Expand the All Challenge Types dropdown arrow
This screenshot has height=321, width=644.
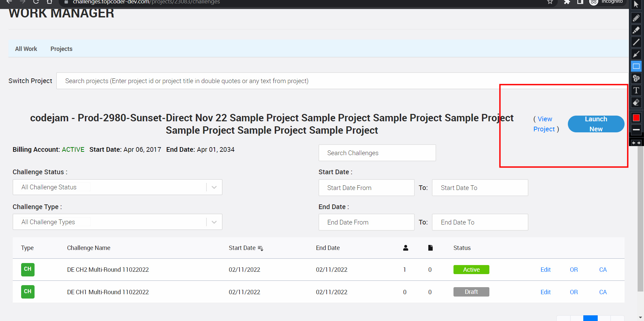click(214, 222)
